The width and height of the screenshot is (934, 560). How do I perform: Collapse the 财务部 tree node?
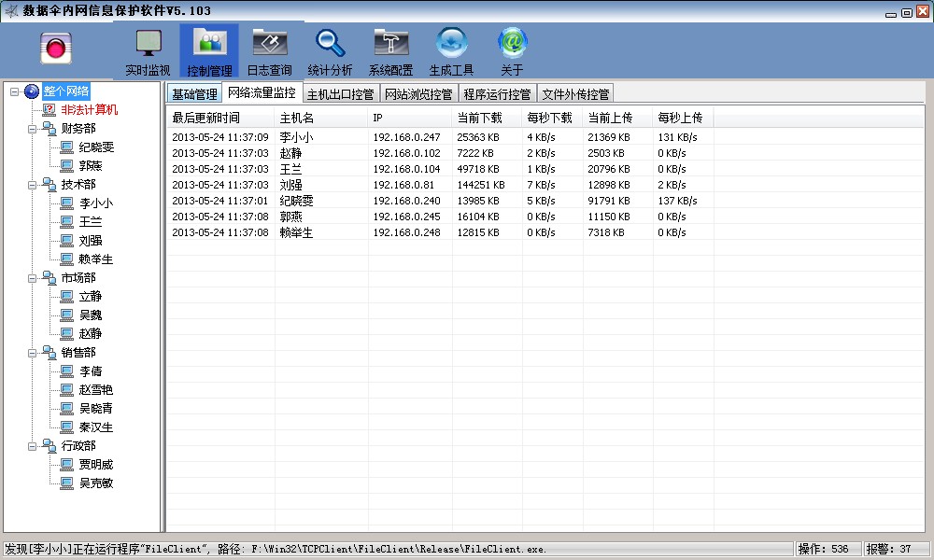coord(32,129)
